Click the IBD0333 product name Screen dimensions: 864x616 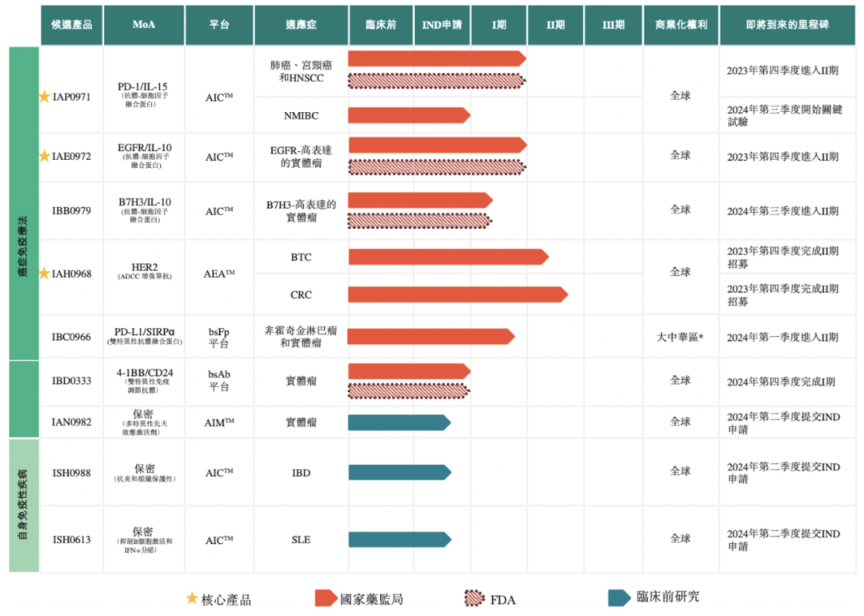[x=72, y=381]
